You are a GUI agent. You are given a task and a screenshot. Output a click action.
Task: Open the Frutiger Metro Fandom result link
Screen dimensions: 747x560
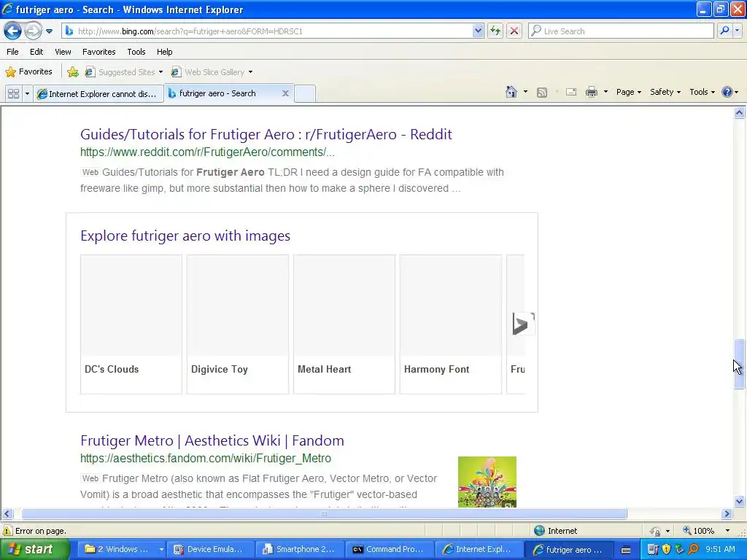(212, 440)
